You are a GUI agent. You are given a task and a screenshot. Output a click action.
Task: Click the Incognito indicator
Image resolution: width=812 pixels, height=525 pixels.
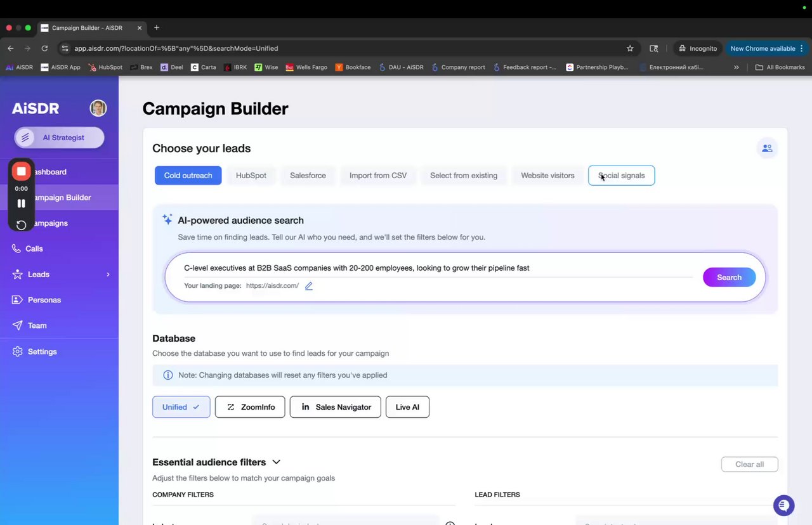click(x=697, y=48)
